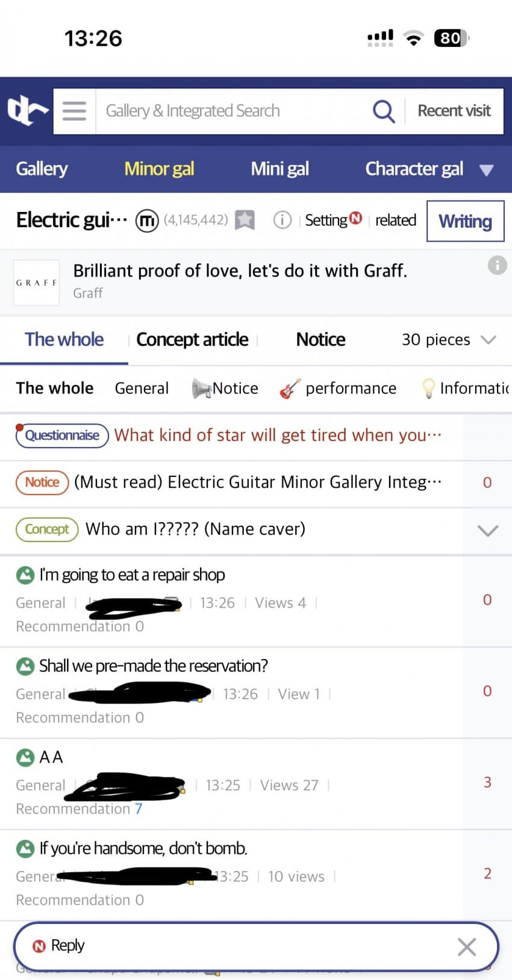The height and width of the screenshot is (980, 512).
Task: Click the Gallery & Integrated Search field
Action: (229, 111)
